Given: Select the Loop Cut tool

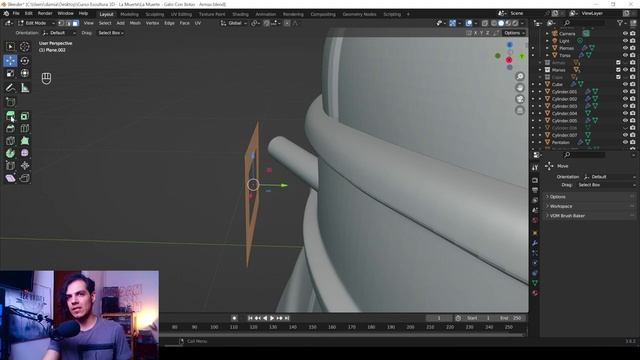Looking at the screenshot, I should coord(24,129).
